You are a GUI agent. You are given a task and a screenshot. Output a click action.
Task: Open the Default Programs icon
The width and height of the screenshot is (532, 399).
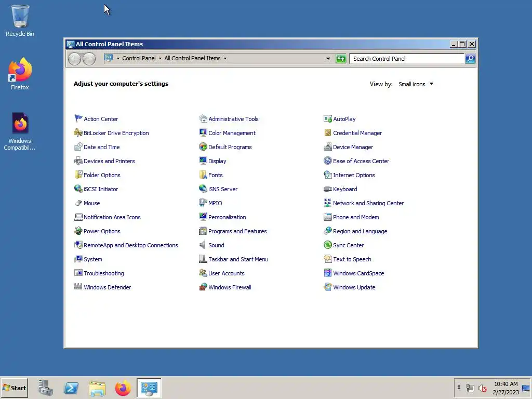(203, 147)
